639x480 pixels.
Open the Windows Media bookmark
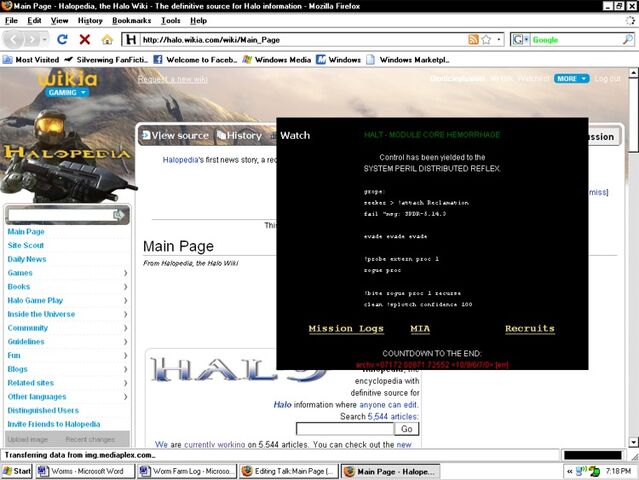(277, 60)
